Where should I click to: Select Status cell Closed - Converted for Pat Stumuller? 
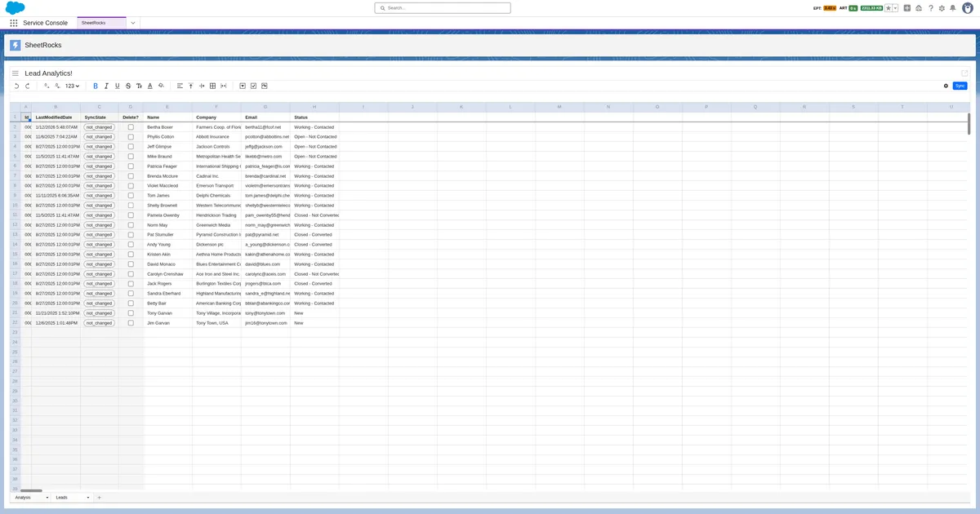click(x=314, y=235)
